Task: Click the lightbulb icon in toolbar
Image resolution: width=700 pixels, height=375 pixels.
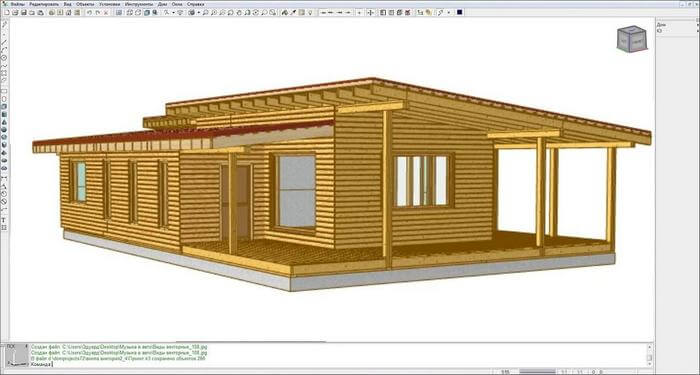Action: tap(310, 12)
